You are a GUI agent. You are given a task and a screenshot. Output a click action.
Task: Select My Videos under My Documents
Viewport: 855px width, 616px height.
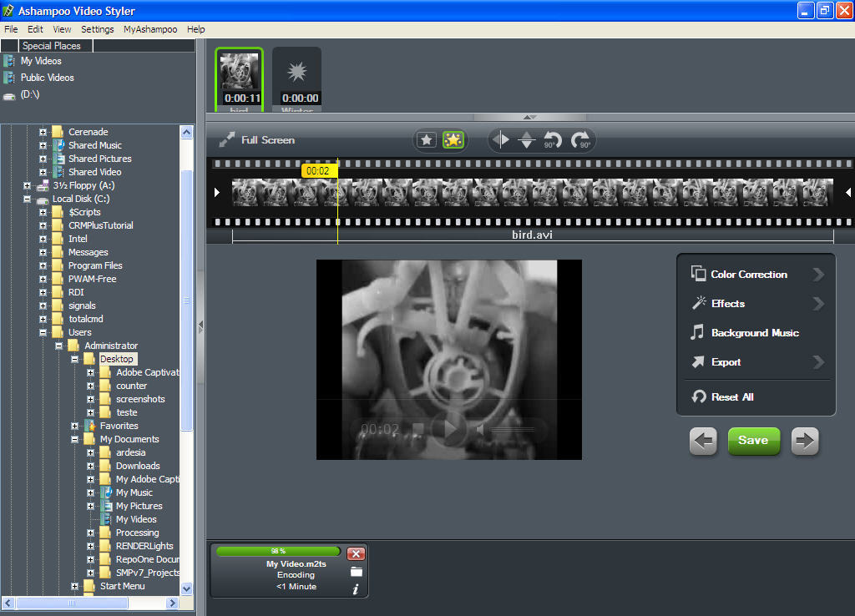pyautogui.click(x=136, y=519)
